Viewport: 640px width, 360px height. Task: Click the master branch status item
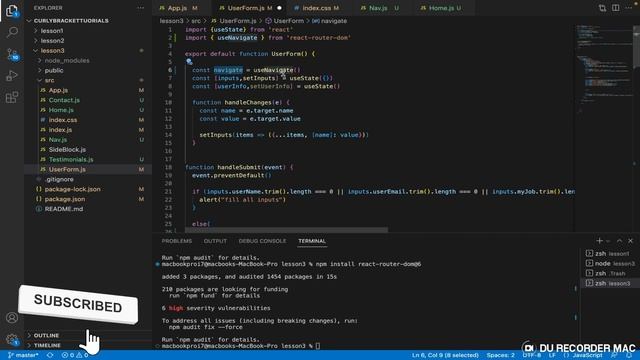[23, 355]
